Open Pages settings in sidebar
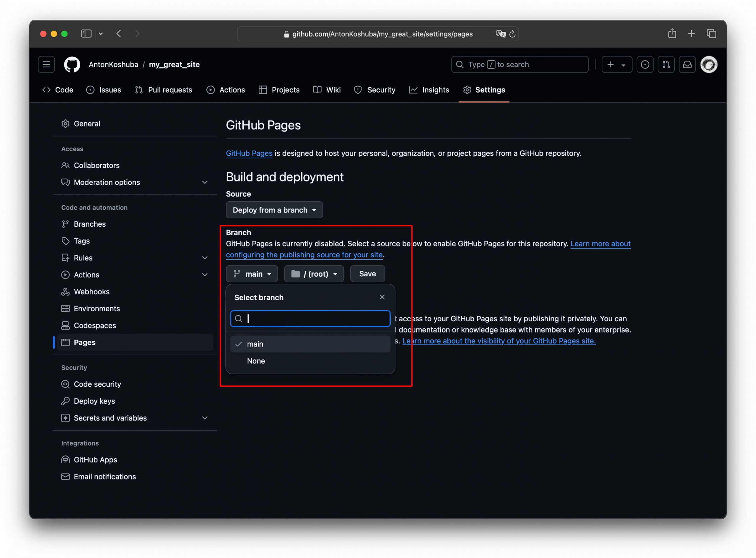Screen dimensions: 756x558 pyautogui.click(x=134, y=342)
